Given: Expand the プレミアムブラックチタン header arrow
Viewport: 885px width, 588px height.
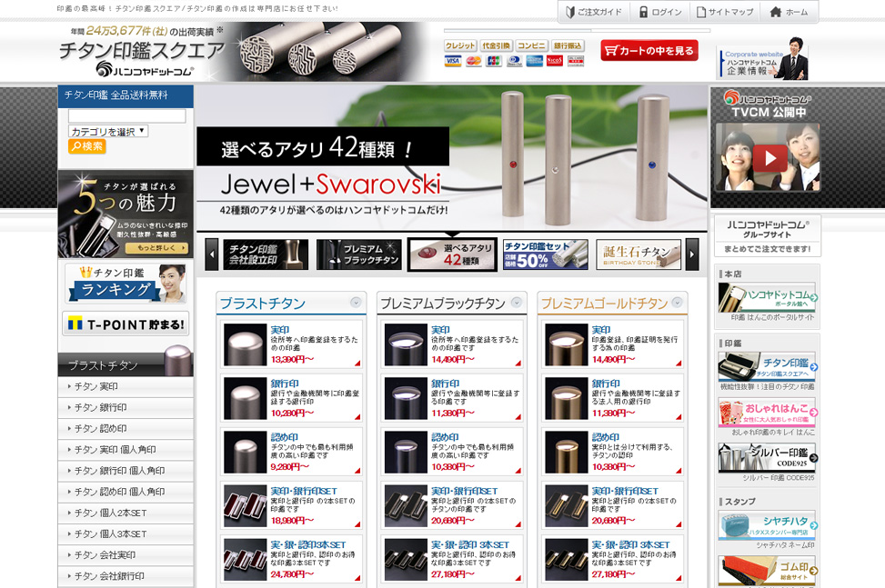Looking at the screenshot, I should (x=516, y=303).
